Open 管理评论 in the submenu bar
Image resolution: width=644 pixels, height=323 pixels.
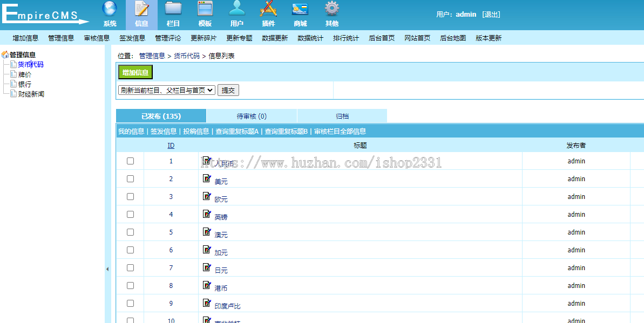168,38
